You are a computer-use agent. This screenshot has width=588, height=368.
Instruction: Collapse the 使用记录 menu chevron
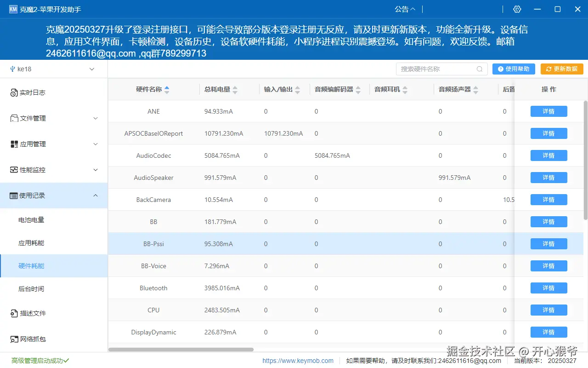point(96,195)
